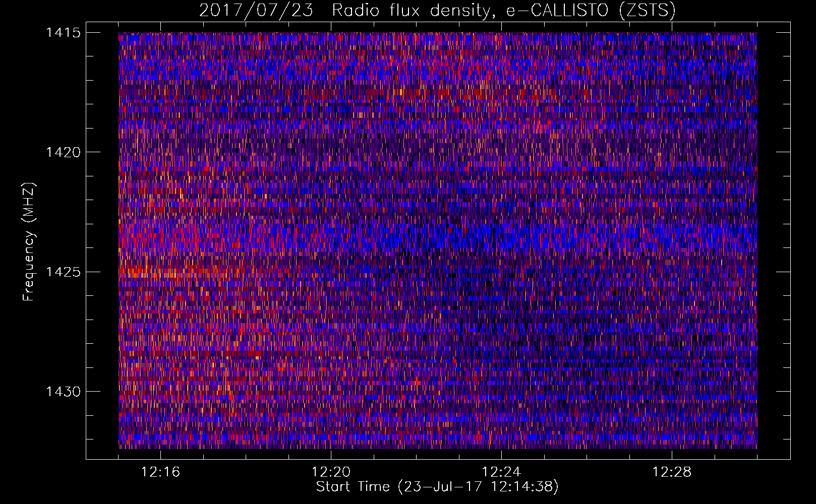Click the 1425 frequency tick label
This screenshot has height=504, width=816.
click(63, 272)
